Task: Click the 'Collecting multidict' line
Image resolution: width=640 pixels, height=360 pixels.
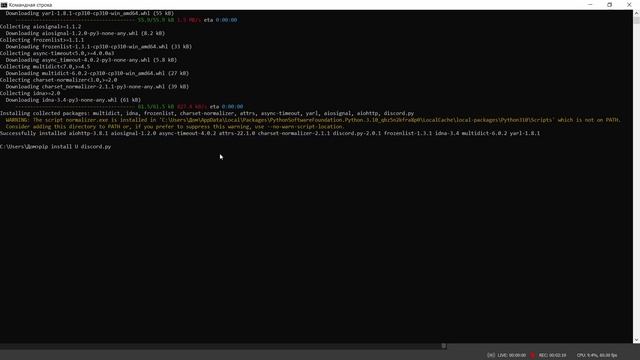Action: (x=45, y=67)
